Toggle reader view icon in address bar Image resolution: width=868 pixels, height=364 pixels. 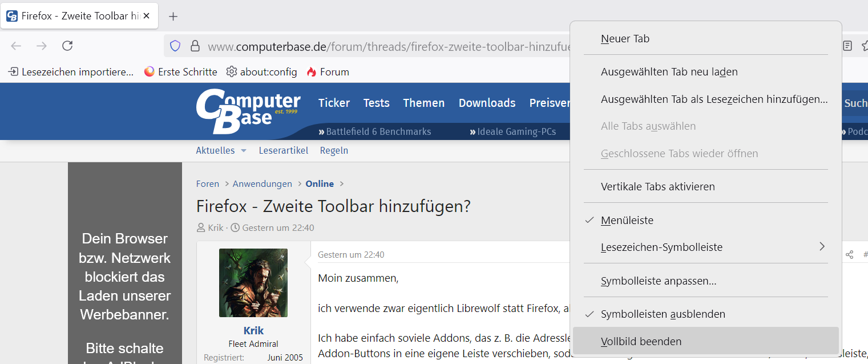click(847, 46)
